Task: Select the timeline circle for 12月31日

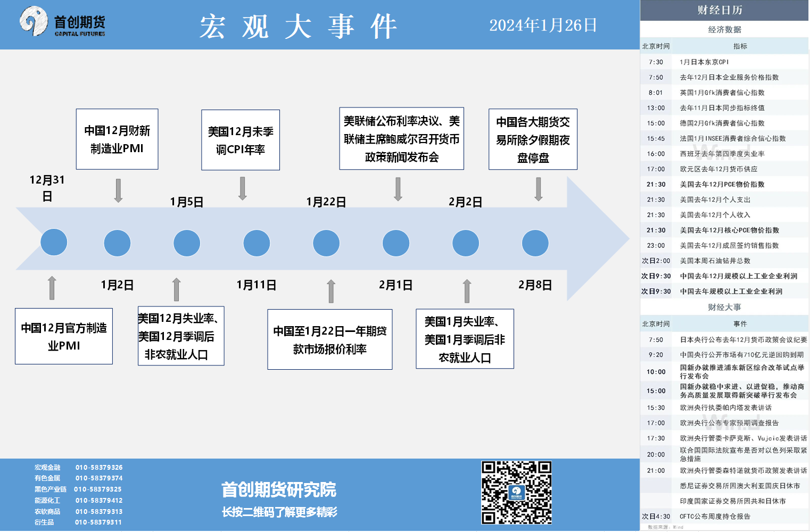Action: tap(54, 243)
